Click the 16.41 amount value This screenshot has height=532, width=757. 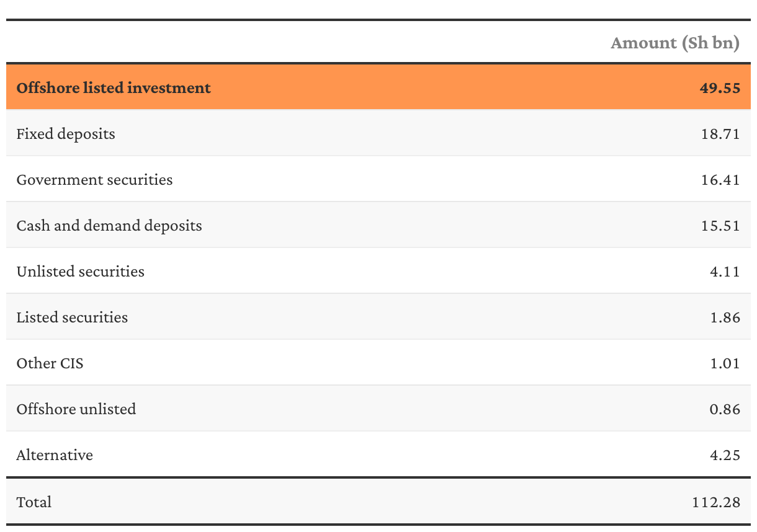coord(720,180)
